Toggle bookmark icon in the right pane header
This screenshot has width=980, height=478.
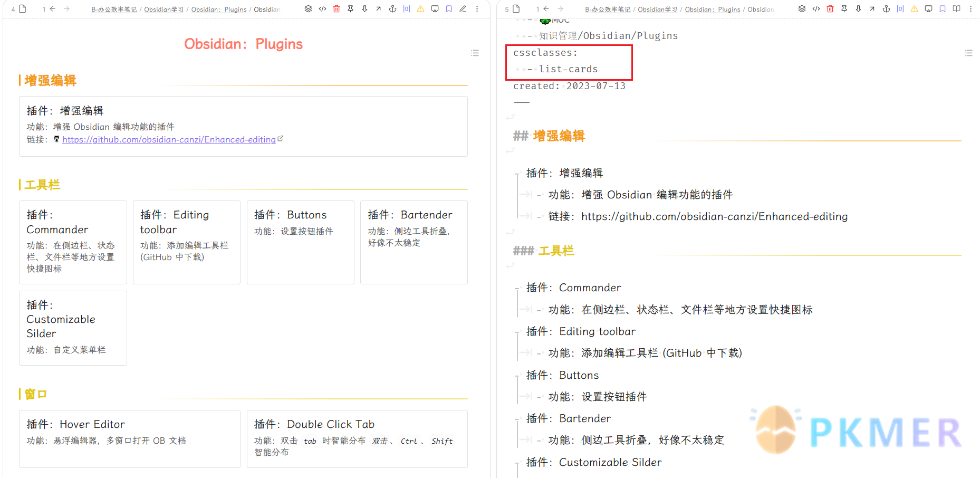[x=943, y=9]
